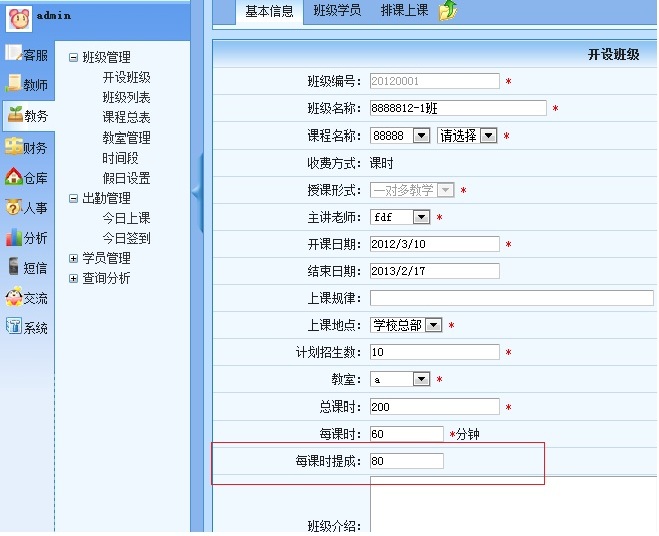Open 今日上课 in the tree

(127, 218)
